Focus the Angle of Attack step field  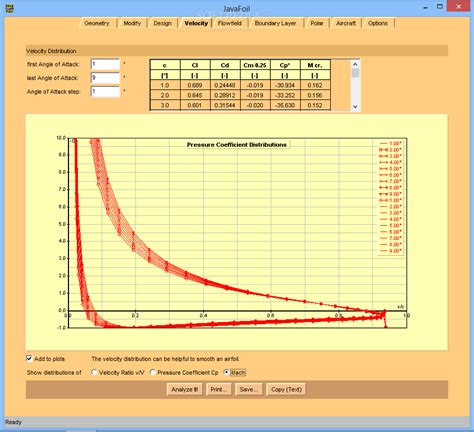105,91
